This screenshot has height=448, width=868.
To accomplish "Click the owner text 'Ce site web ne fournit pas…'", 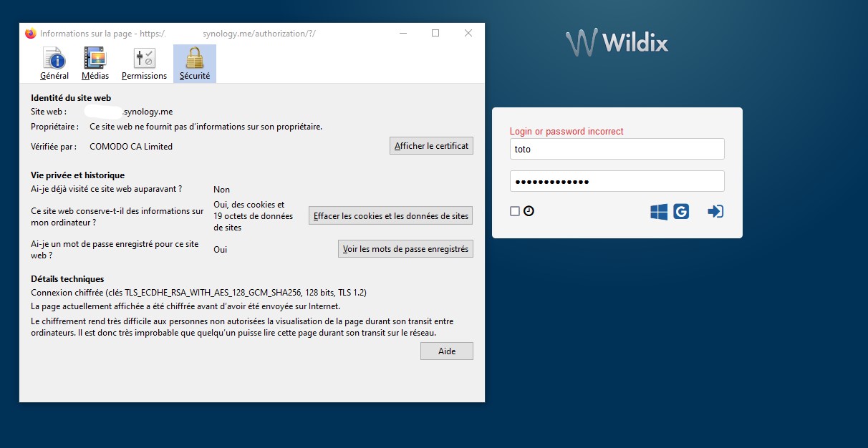I will (206, 127).
